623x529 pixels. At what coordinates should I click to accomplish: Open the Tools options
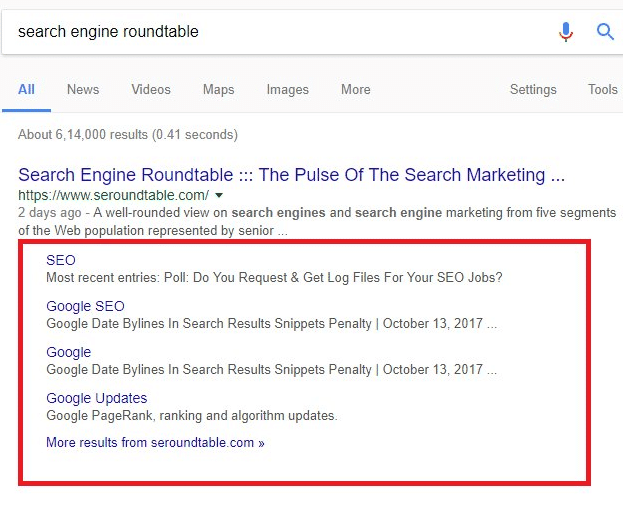tap(603, 89)
